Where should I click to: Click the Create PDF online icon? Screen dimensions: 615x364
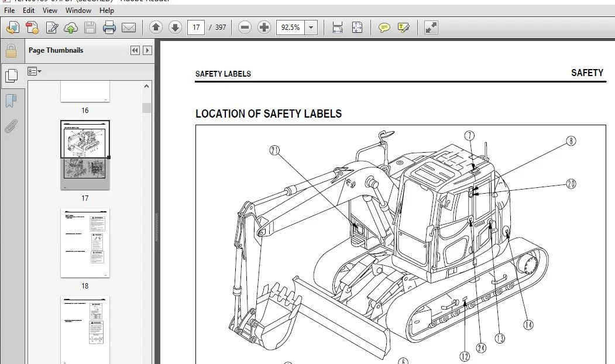tap(13, 28)
